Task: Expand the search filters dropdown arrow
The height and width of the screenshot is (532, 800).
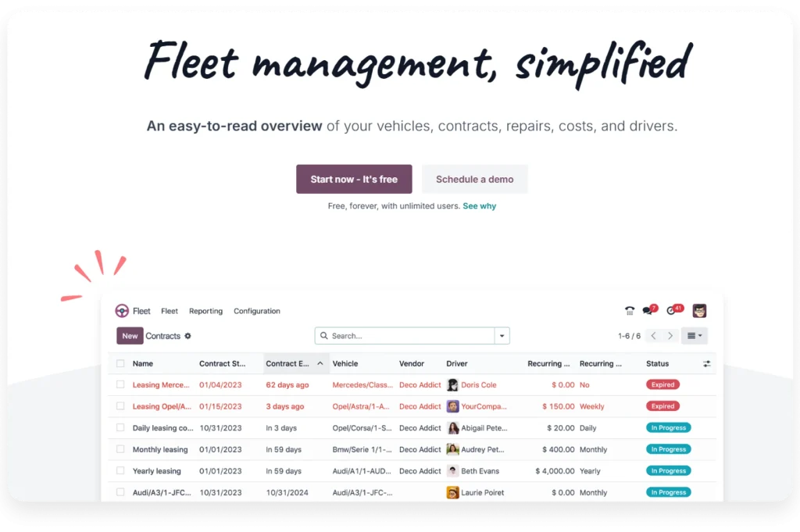Action: click(502, 335)
